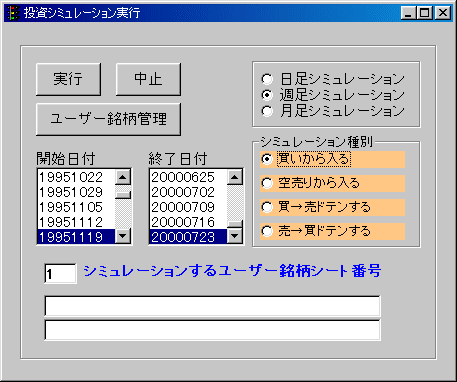457x382 pixels.
Task: Click up arrow of 開始日付 list scrollbar
Action: point(123,177)
